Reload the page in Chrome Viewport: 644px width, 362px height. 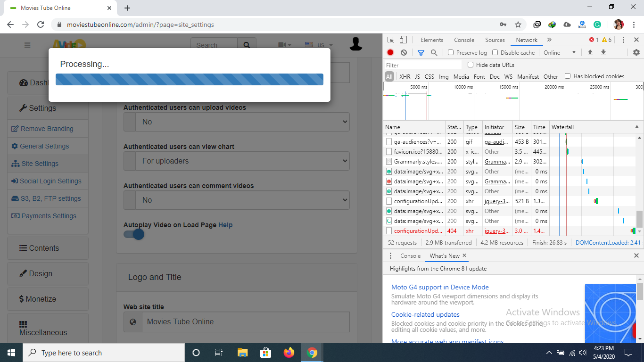click(41, 25)
